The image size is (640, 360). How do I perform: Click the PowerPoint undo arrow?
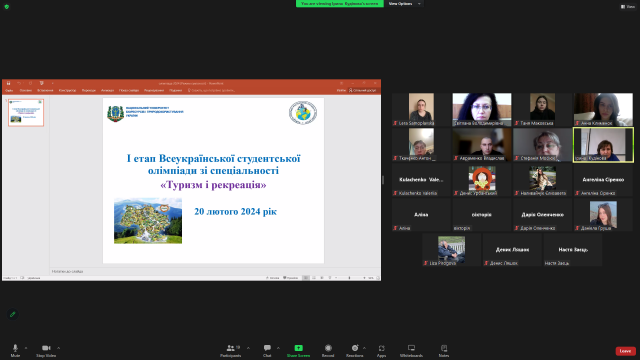click(19, 83)
